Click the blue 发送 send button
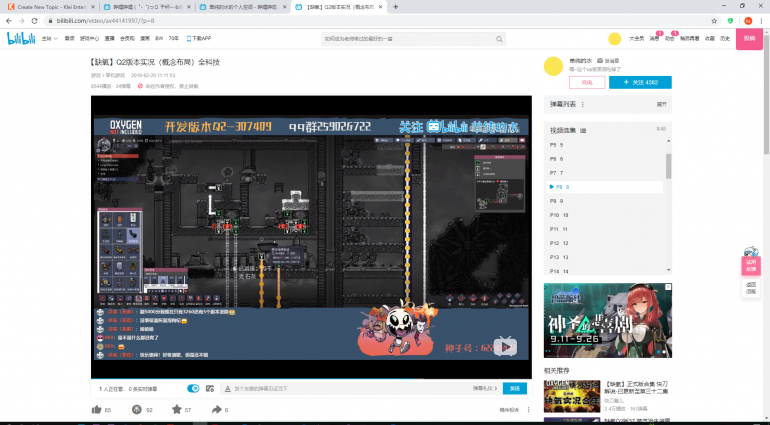Screen dimensions: 770x425 515,389
